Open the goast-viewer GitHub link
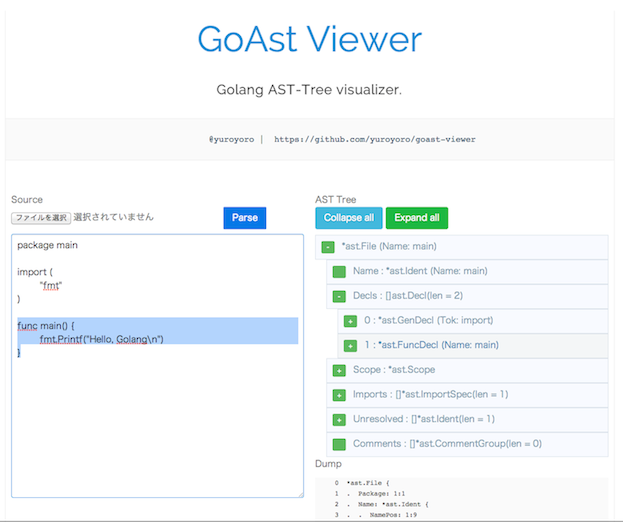Viewport: 623px width, 522px height. [375, 140]
